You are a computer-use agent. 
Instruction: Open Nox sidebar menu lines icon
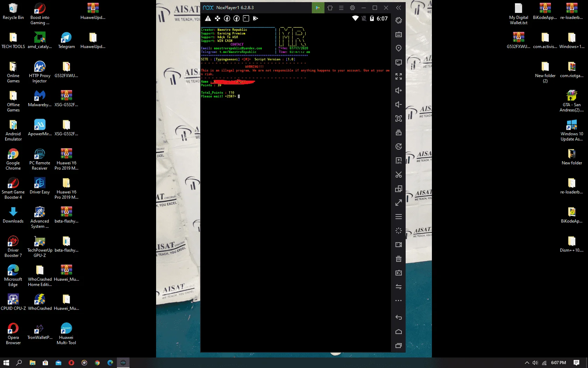click(x=398, y=217)
